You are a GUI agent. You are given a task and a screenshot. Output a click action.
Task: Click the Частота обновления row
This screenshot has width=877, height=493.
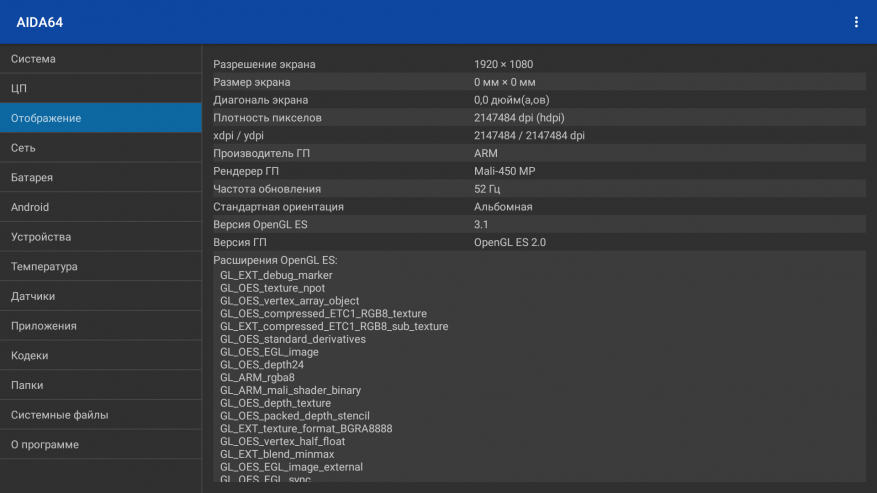538,189
